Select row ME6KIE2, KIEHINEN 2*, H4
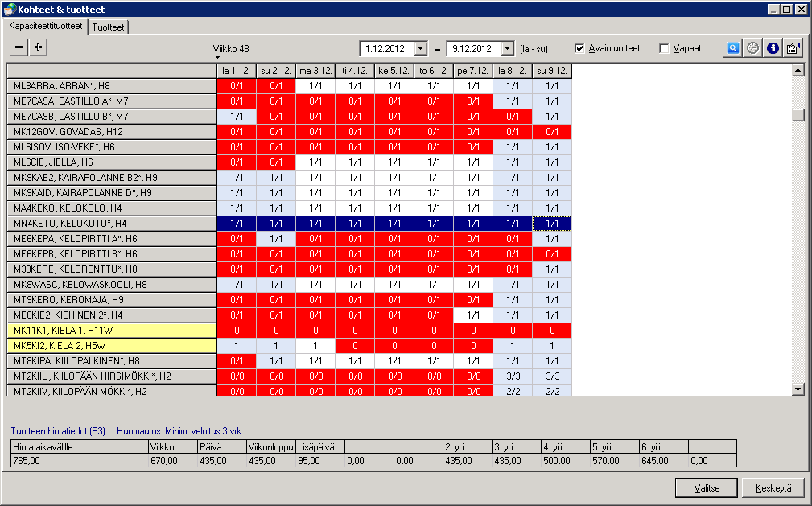Screen dimensions: 812x506 click(112, 315)
